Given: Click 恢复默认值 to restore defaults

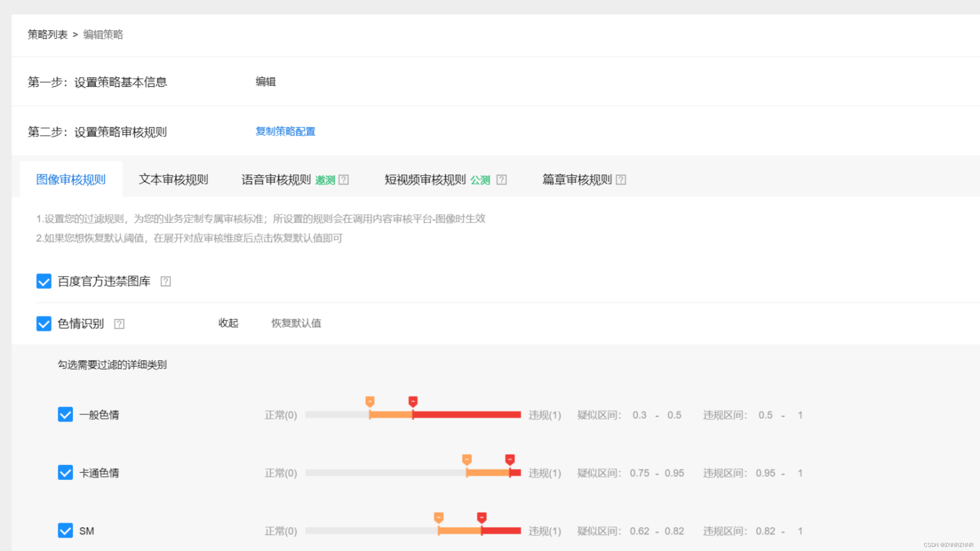Looking at the screenshot, I should pos(296,323).
